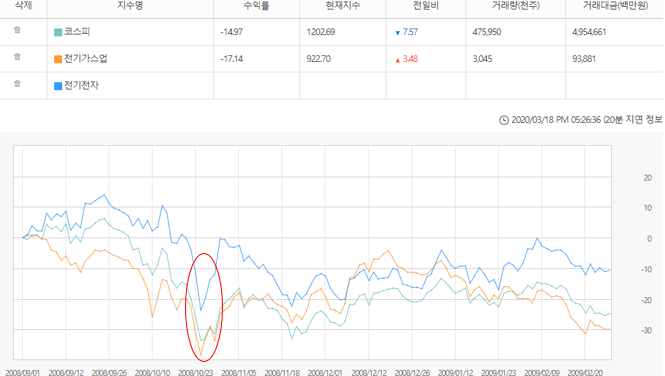Click the 2020/03/18 PM 05:26:36 timestamp

point(556,120)
